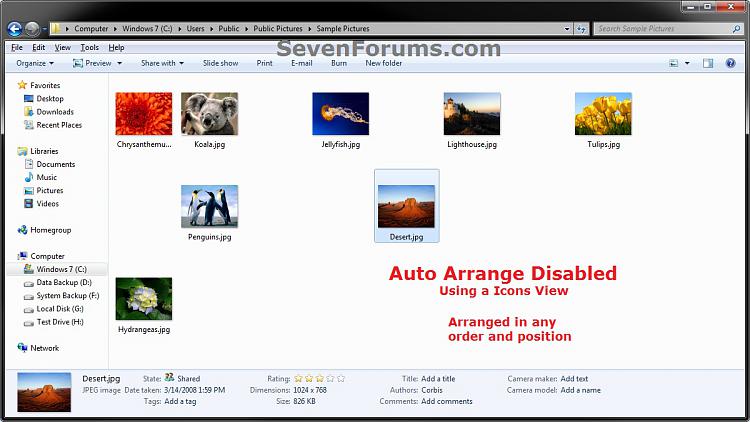Select Favorites in the navigation pane
Image resolution: width=750 pixels, height=422 pixels.
45,85
